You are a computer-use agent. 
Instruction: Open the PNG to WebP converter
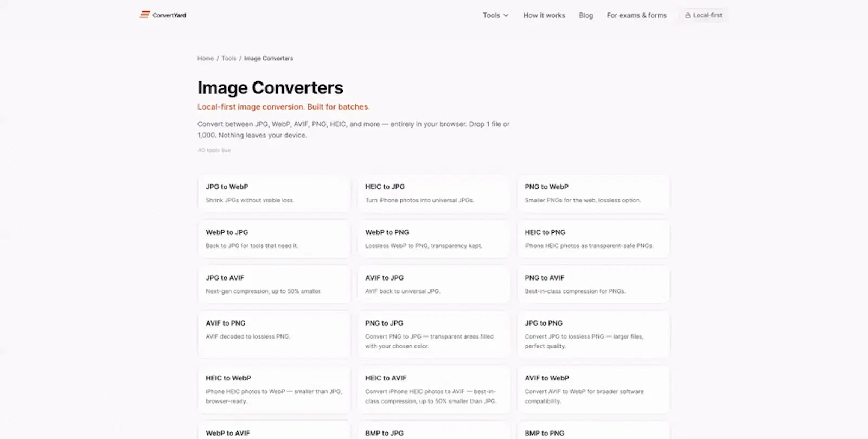(593, 193)
